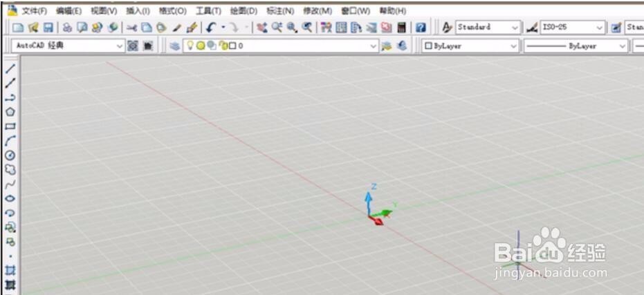644x295 pixels.
Task: Click the Plot printer icon
Action: [x=67, y=28]
